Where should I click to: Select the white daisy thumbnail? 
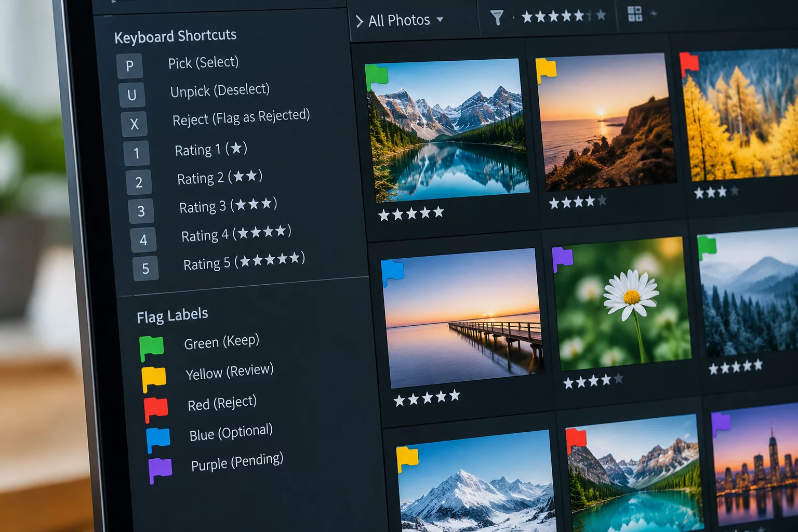click(622, 303)
